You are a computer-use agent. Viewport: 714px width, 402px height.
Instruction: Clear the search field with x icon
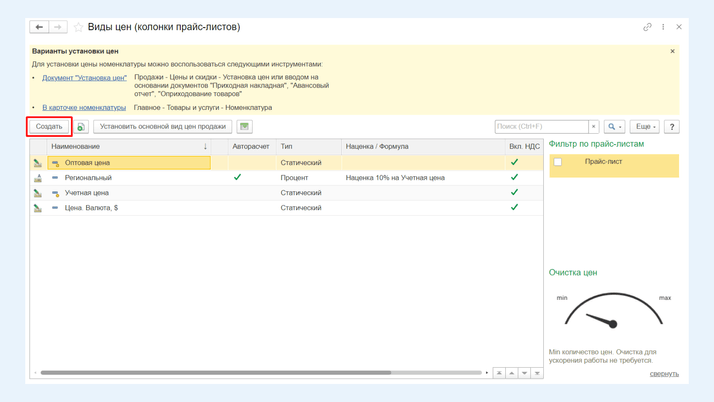tap(593, 127)
